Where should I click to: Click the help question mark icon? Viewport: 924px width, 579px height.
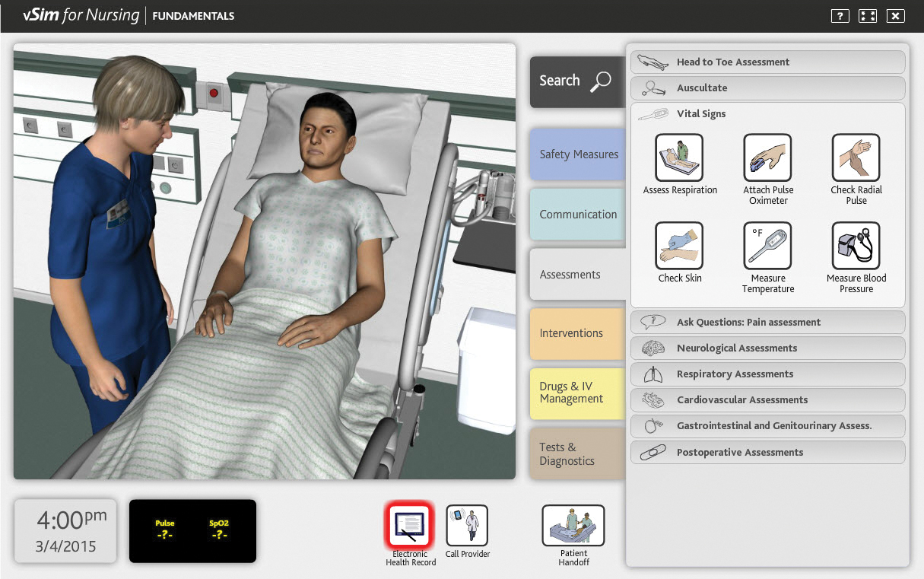(840, 15)
